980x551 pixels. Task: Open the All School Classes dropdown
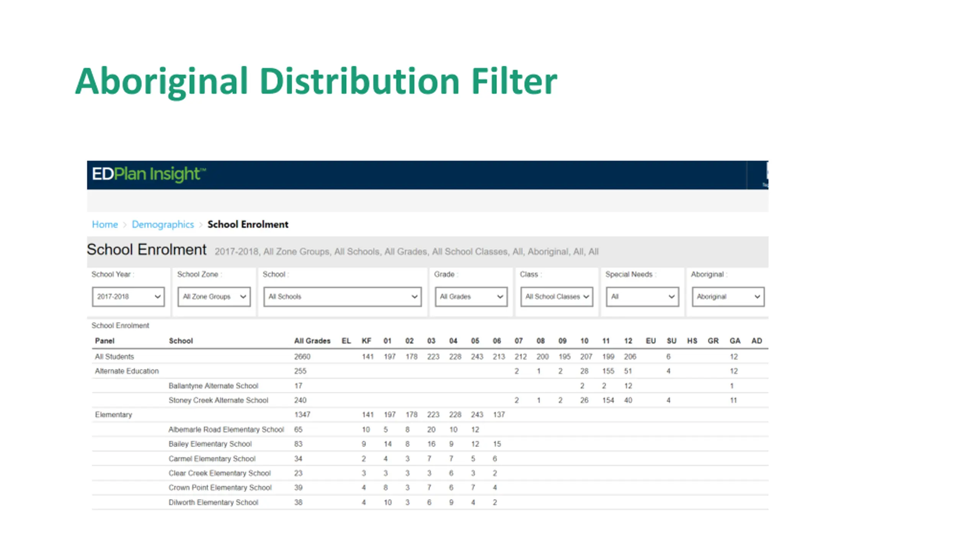tap(557, 297)
